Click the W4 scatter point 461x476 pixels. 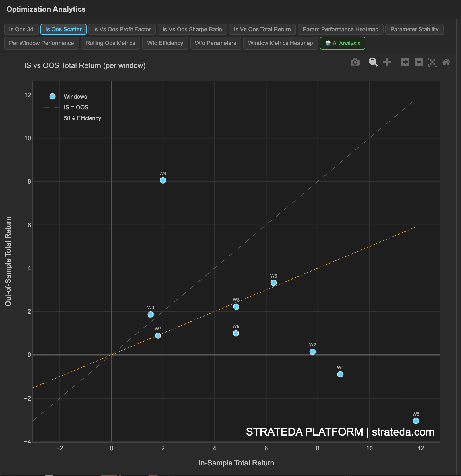pos(163,180)
